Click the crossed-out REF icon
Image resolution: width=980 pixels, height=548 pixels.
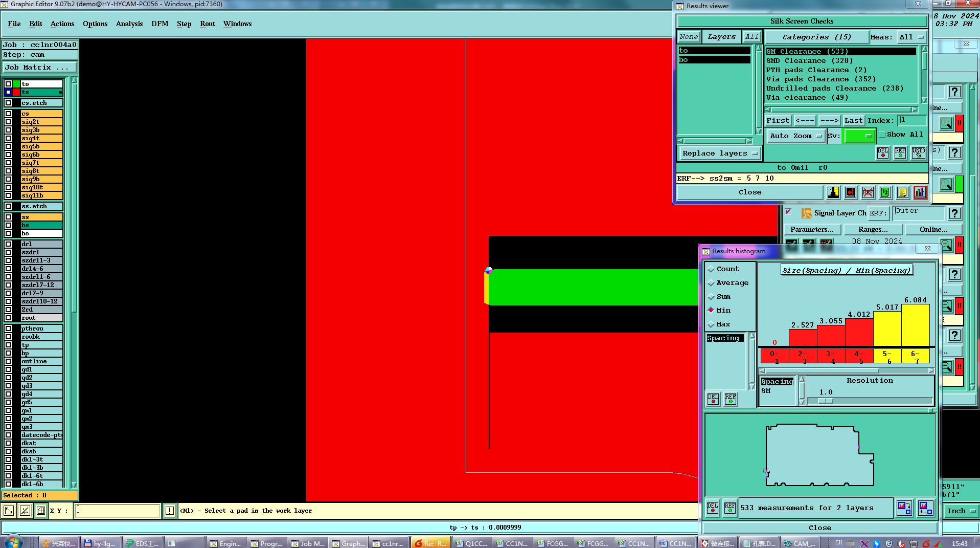(x=868, y=192)
